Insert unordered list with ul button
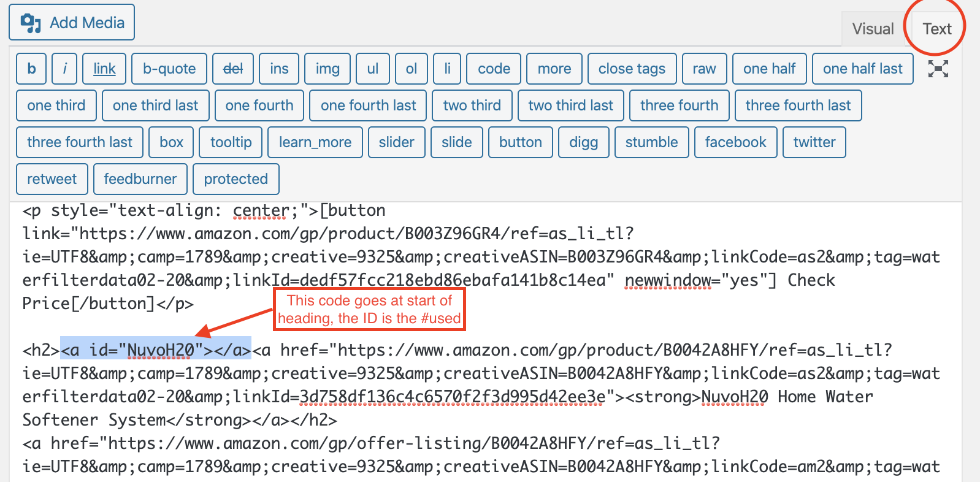The image size is (980, 482). coord(372,69)
